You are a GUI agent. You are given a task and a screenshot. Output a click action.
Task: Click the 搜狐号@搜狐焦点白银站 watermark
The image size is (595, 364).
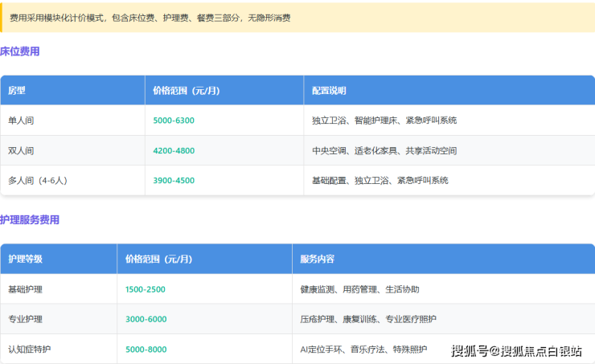tap(516, 351)
